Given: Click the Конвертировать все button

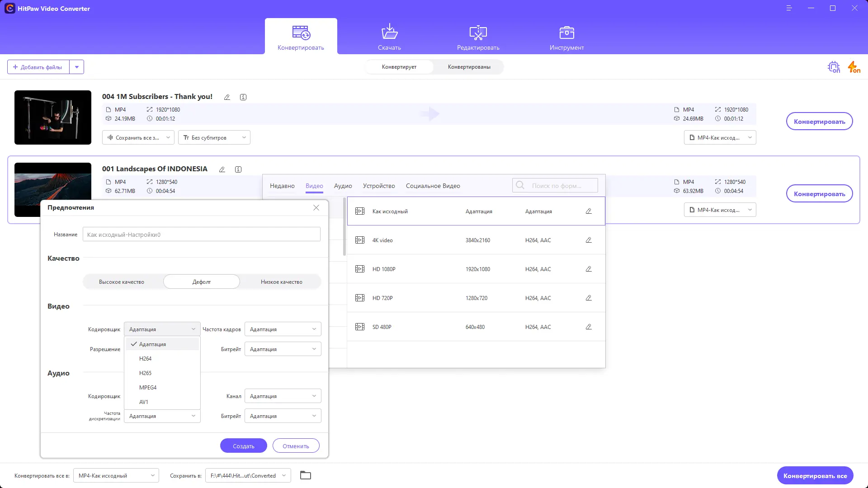Looking at the screenshot, I should click(x=815, y=475).
